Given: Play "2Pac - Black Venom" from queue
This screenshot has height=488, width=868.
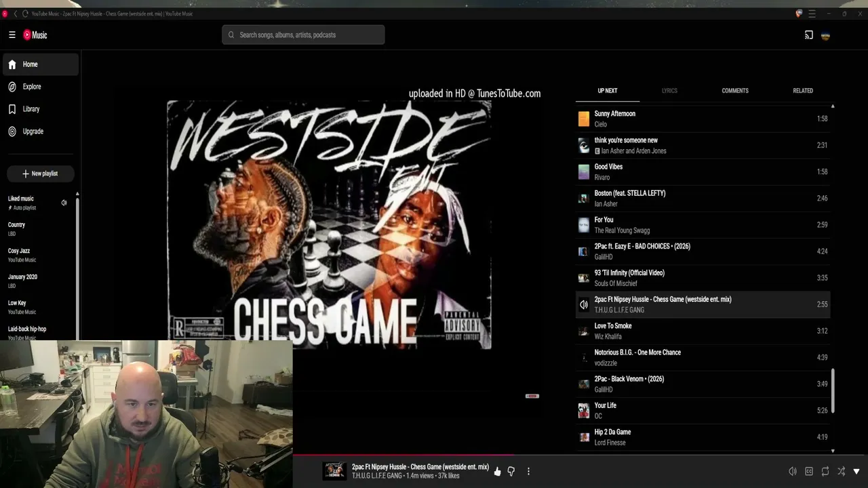Looking at the screenshot, I should coord(703,384).
